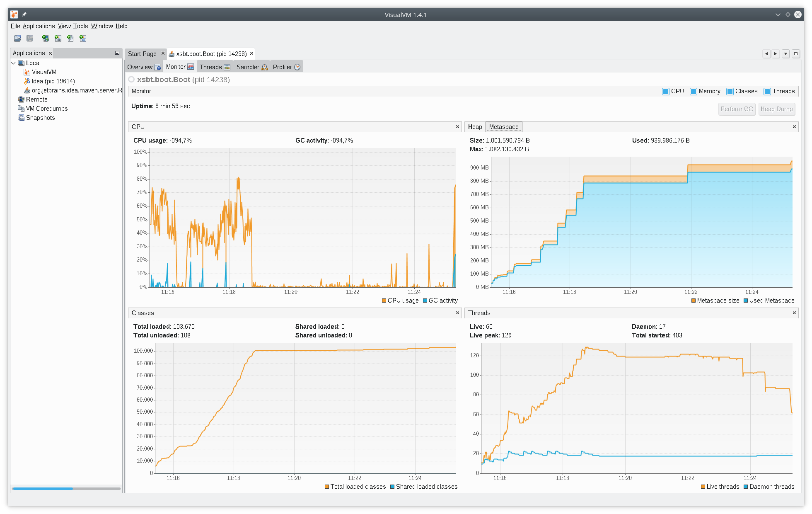This screenshot has width=812, height=514.
Task: Click Add Remote Host toolbar icon
Action: click(x=46, y=39)
